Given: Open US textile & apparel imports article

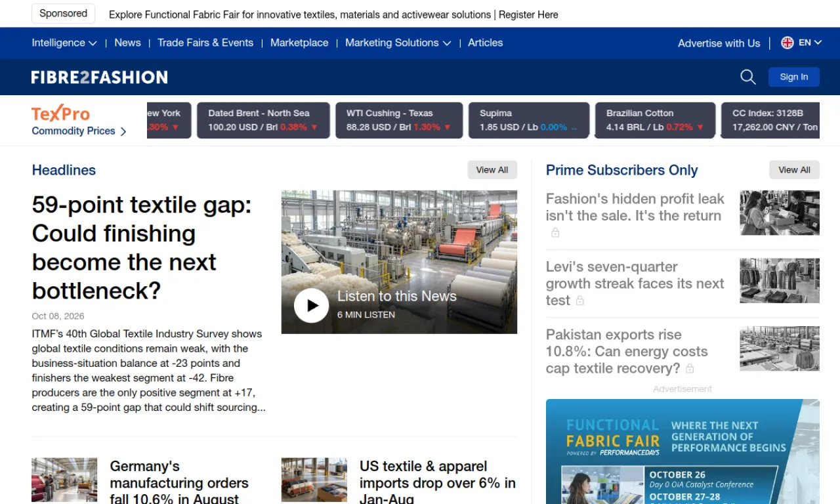Looking at the screenshot, I should click(438, 483).
